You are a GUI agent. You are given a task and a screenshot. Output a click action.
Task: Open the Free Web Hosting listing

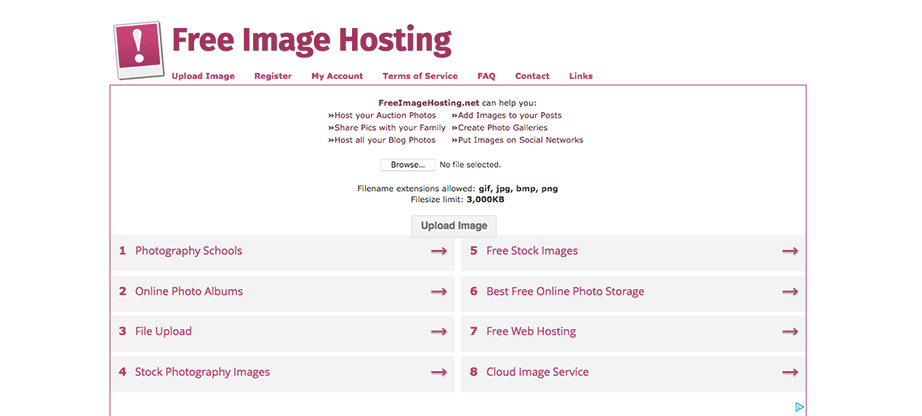(x=632, y=332)
